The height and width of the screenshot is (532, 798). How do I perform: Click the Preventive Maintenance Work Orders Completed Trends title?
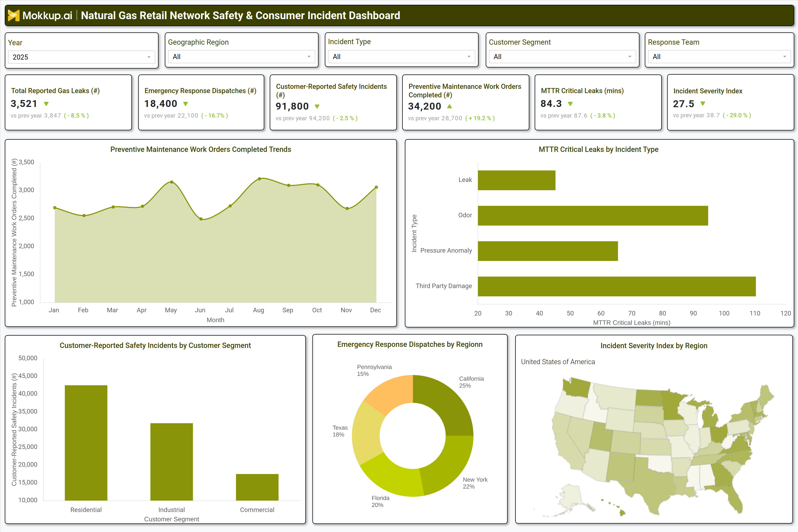tap(201, 149)
